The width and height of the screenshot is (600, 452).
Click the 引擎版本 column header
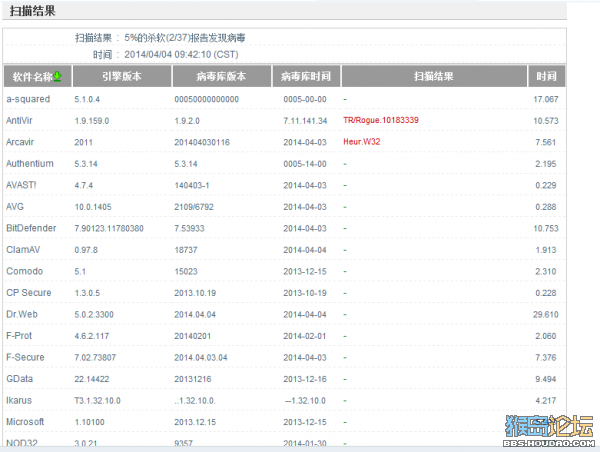tap(122, 76)
